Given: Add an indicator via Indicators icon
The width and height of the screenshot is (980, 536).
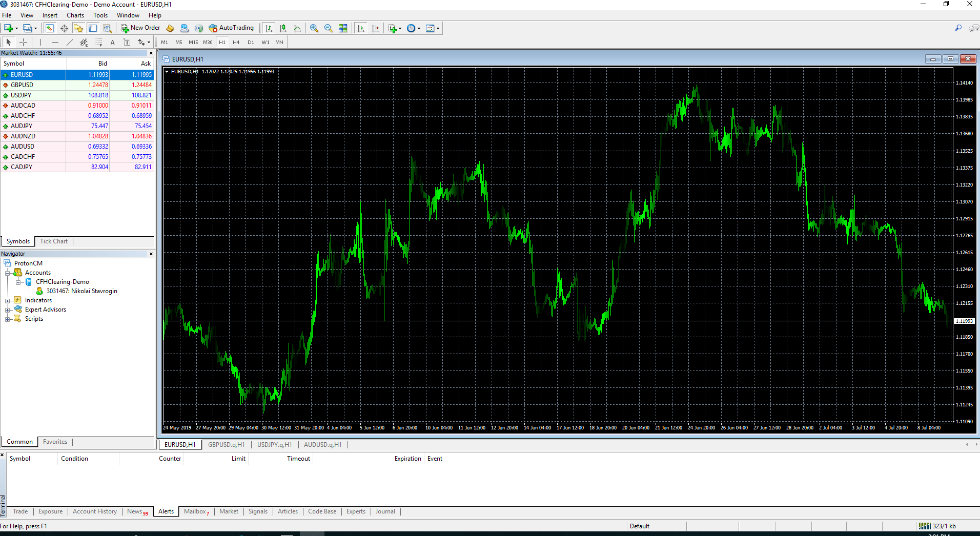Looking at the screenshot, I should pyautogui.click(x=392, y=28).
